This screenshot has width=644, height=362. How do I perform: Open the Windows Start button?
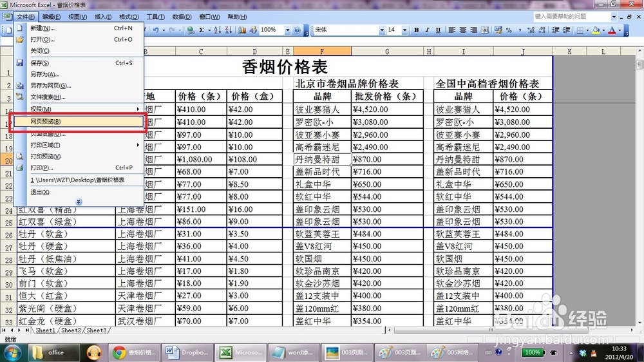(x=12, y=352)
